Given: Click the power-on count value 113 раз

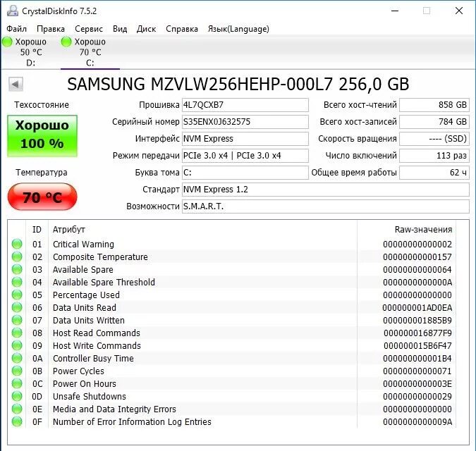Looking at the screenshot, I should click(434, 156).
